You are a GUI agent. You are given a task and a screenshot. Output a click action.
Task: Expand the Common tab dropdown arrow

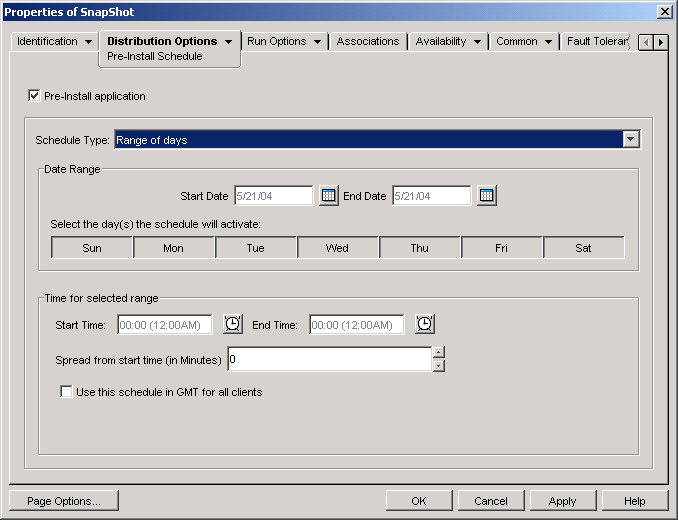(548, 42)
